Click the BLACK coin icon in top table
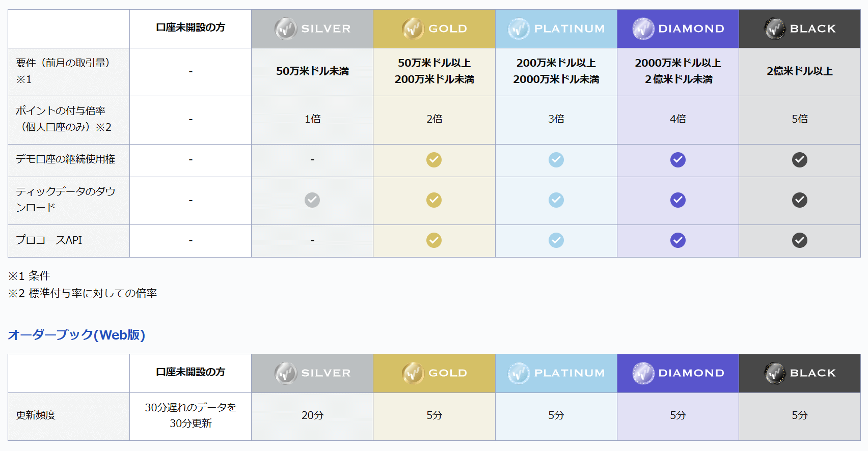 tap(775, 29)
